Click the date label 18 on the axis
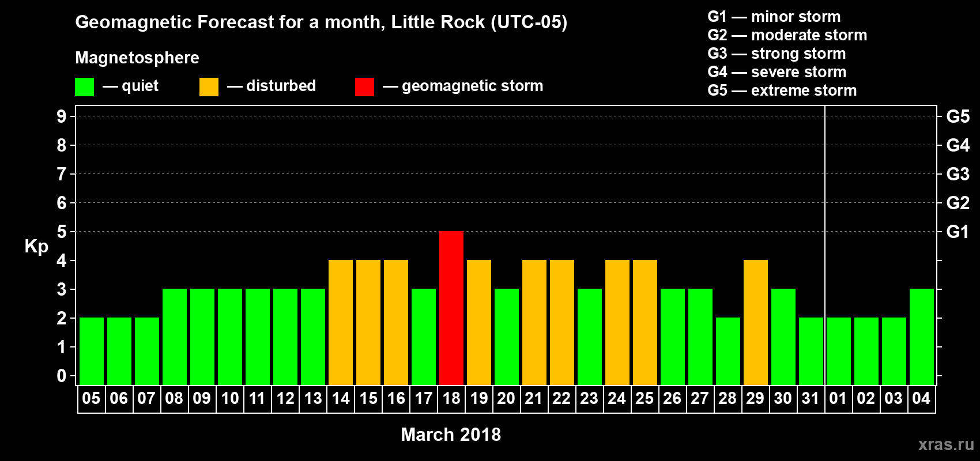980x461 pixels. (x=451, y=398)
